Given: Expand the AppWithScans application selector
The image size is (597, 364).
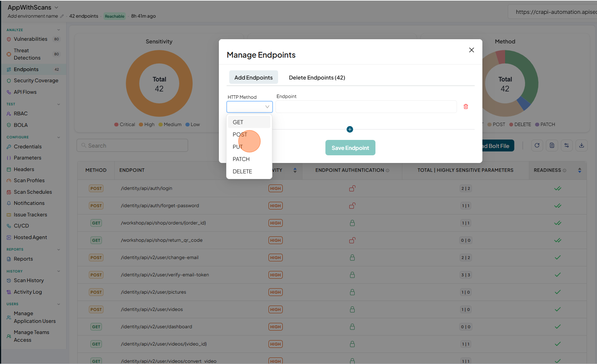Looking at the screenshot, I should [x=57, y=7].
